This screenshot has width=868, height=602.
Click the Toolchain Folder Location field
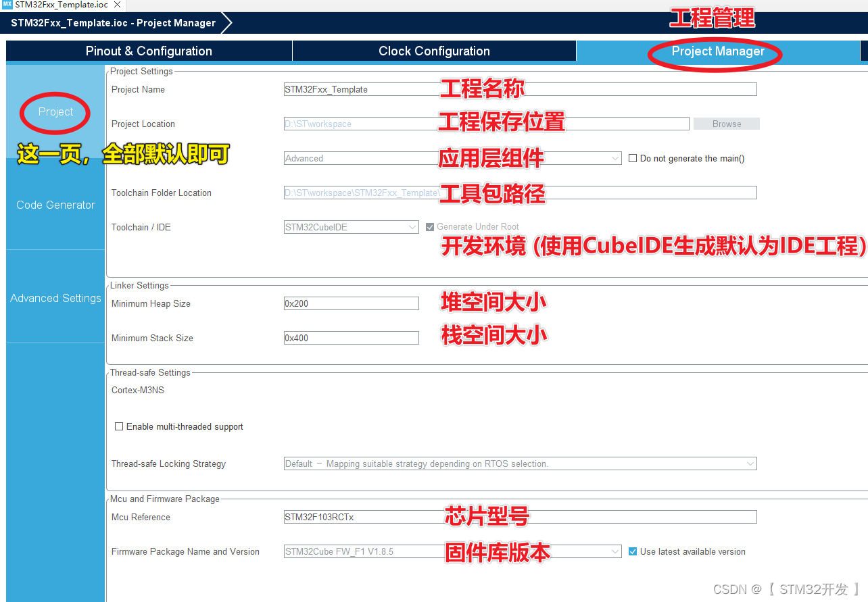pyautogui.click(x=520, y=193)
